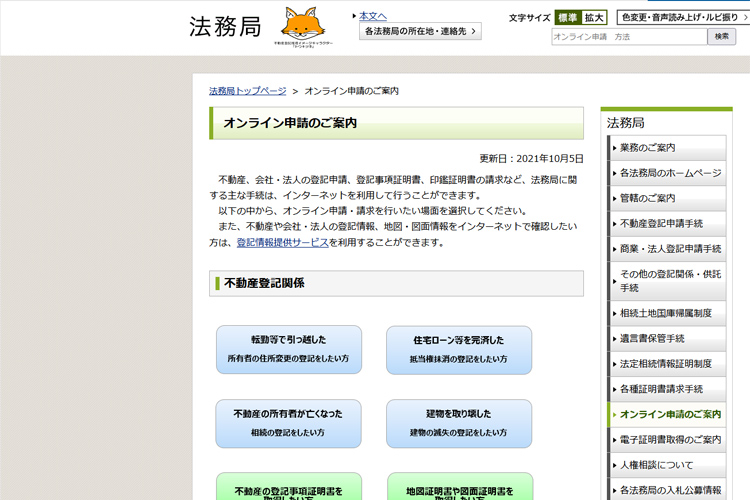This screenshot has width=750, height=500.
Task: Open 各法務局の入札公募情報 sidebar item
Action: point(667,490)
